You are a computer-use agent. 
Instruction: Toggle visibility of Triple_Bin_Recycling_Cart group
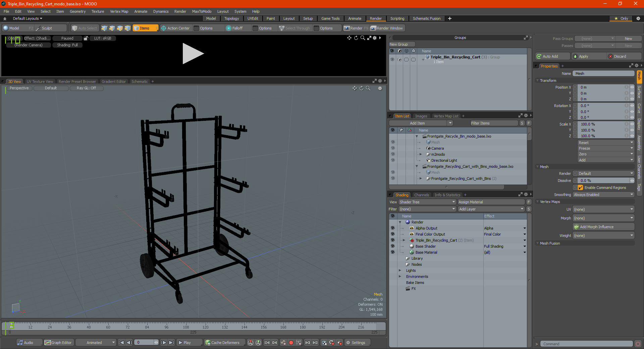(x=392, y=59)
